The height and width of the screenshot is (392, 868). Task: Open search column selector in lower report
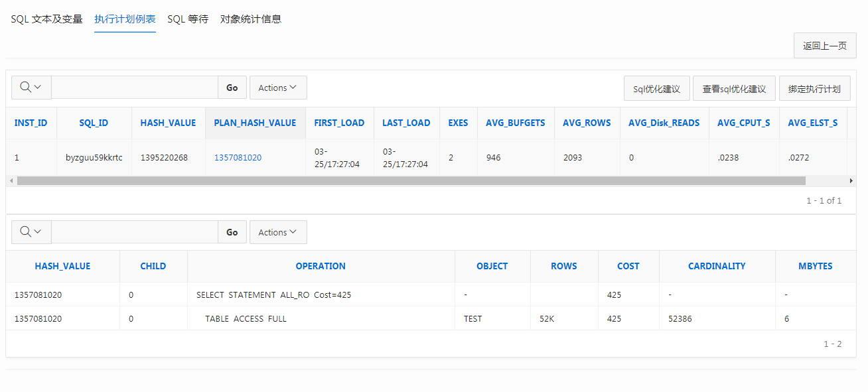(31, 232)
